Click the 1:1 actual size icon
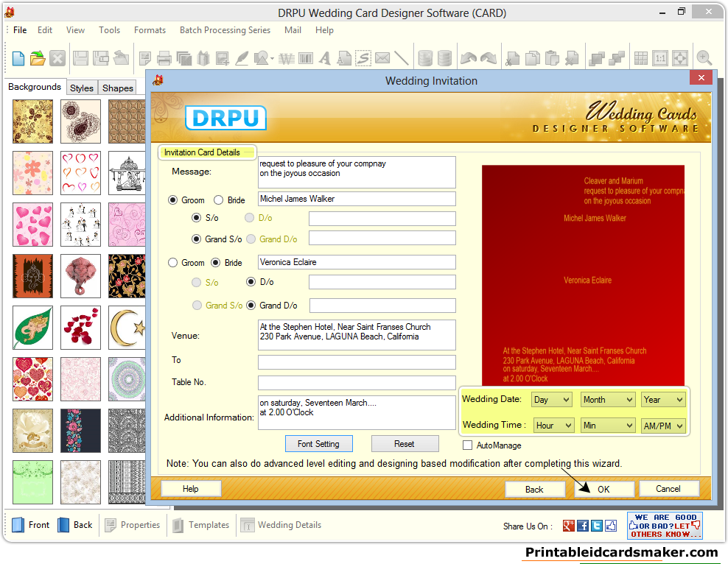Viewport: 728px width, 564px height. [x=660, y=58]
